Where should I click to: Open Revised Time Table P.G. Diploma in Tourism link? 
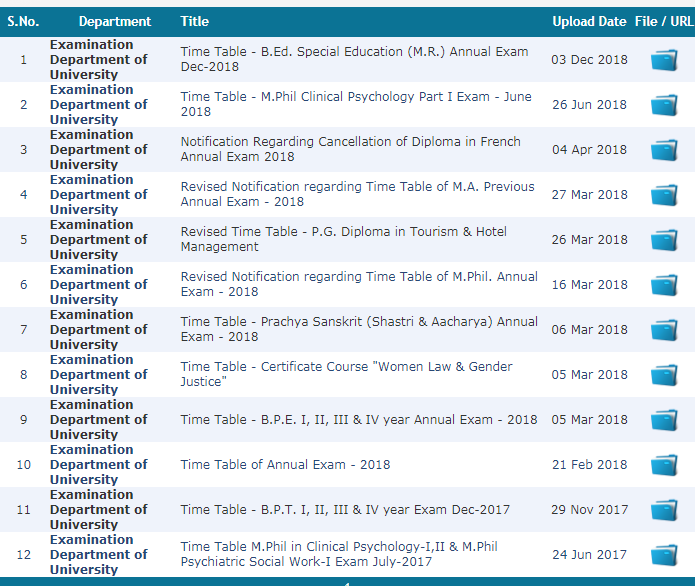pos(344,239)
